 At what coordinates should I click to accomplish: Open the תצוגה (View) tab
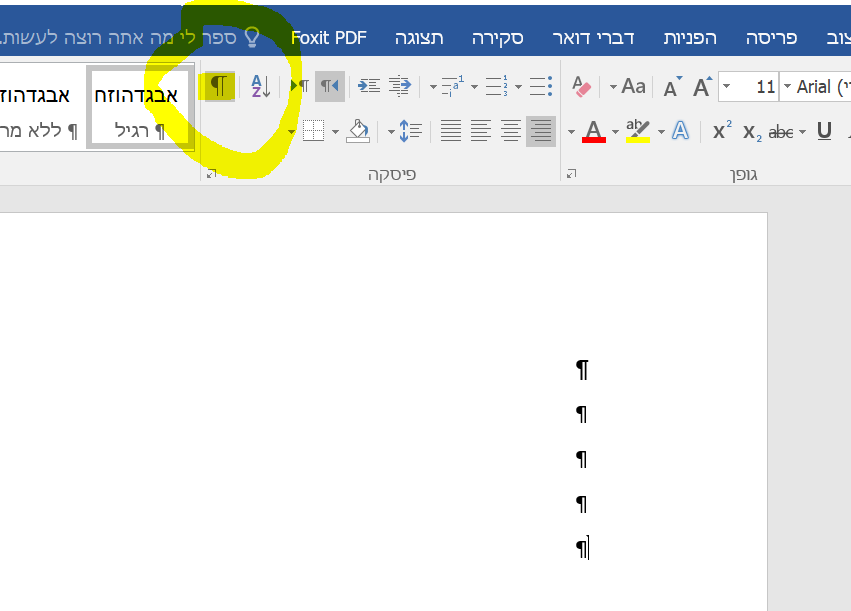(419, 38)
